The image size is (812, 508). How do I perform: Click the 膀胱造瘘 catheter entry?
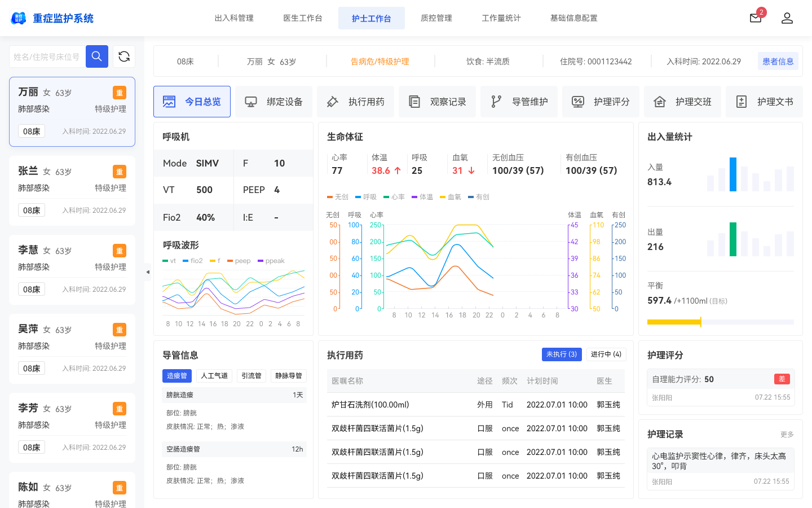(235, 395)
